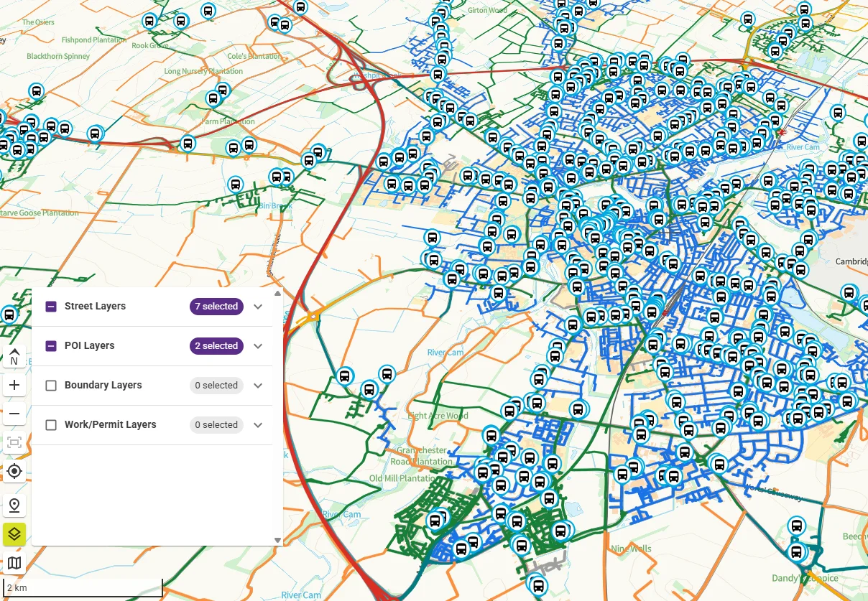Enable the Boundary Layers checkbox
Viewport: 868px width, 601px height.
51,386
